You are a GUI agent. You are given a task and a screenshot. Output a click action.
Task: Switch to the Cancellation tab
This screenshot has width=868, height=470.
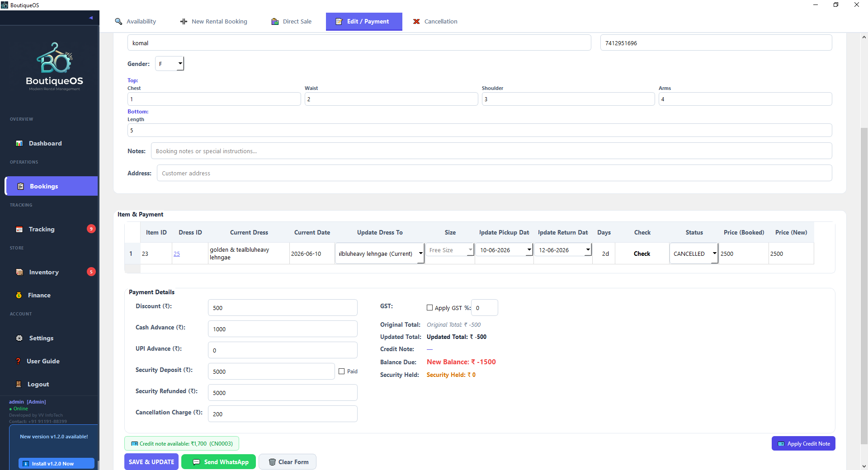pos(435,21)
